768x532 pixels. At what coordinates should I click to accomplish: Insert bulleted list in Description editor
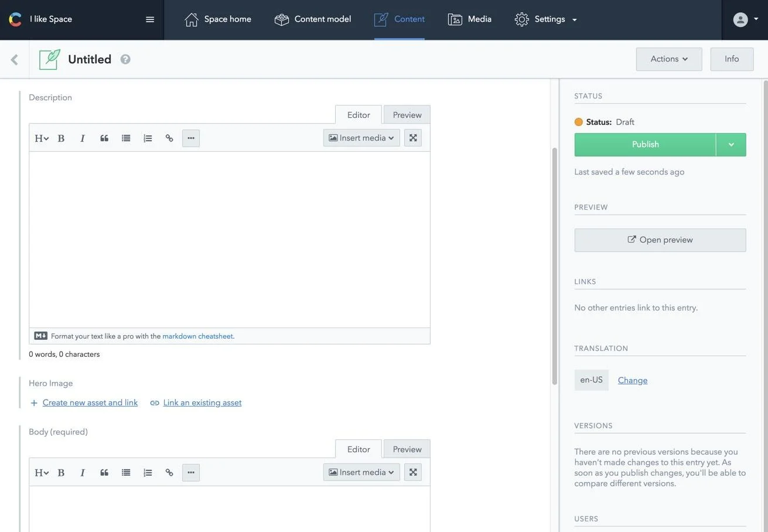[126, 138]
